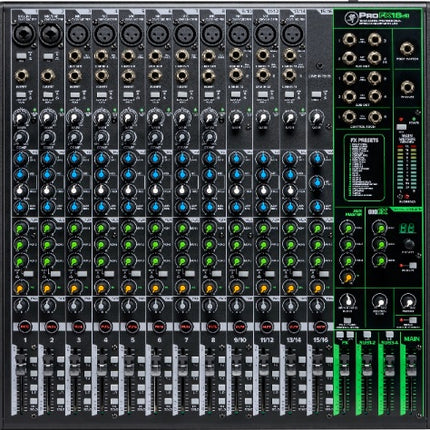Select the control room right output jack
The image size is (430, 430).
click(x=374, y=117)
